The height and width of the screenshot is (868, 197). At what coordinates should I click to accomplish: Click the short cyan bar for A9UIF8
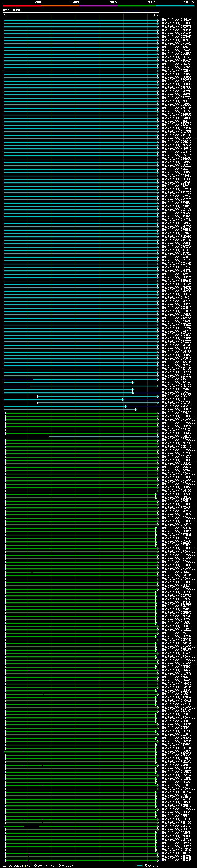64,399
